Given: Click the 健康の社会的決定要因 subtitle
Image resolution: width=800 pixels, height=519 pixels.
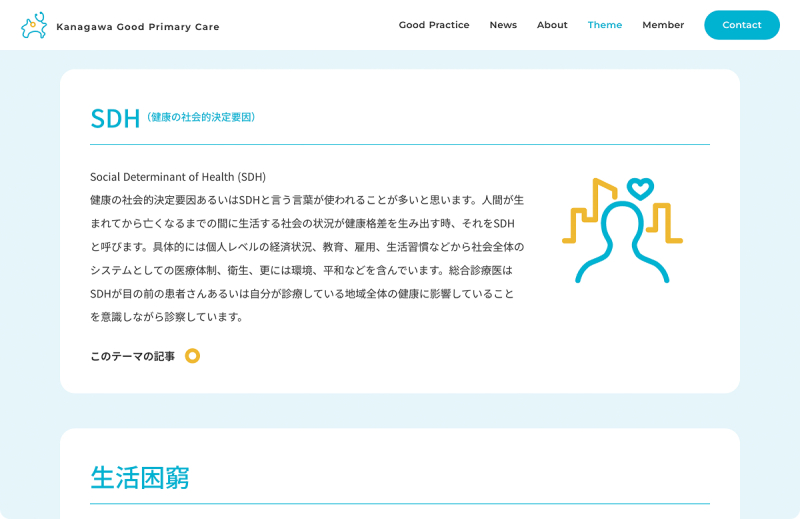Looking at the screenshot, I should coord(201,117).
